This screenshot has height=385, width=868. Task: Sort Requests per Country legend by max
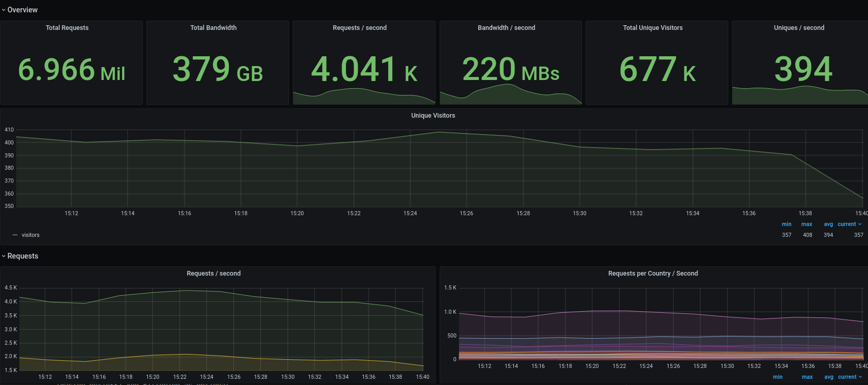click(x=807, y=377)
